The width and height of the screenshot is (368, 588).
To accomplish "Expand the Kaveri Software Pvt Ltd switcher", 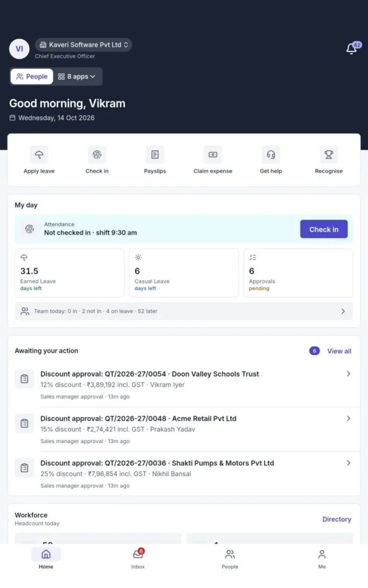I will tap(83, 44).
